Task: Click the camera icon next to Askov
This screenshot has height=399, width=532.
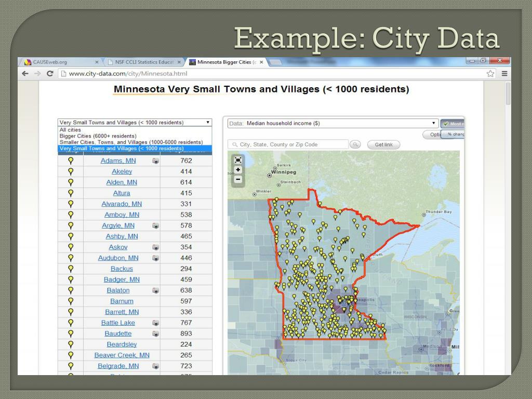Action: coord(155,247)
